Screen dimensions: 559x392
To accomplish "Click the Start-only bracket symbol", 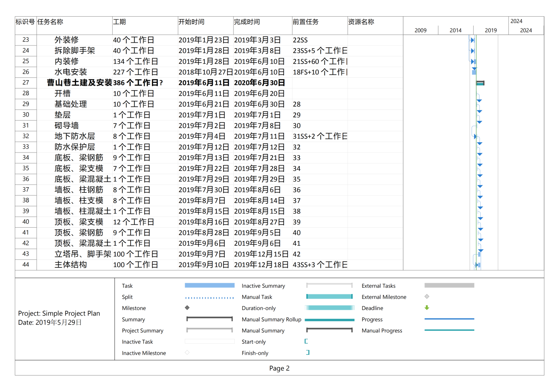I will [306, 341].
